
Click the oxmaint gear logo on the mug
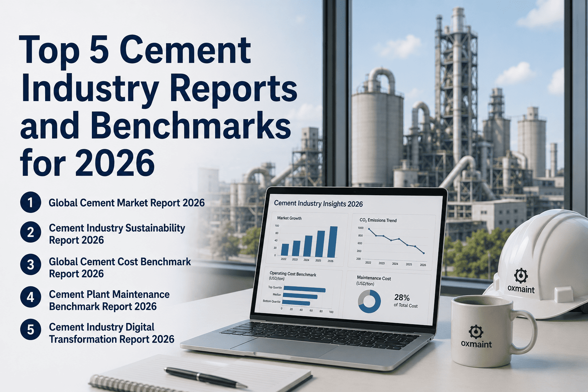tap(476, 332)
